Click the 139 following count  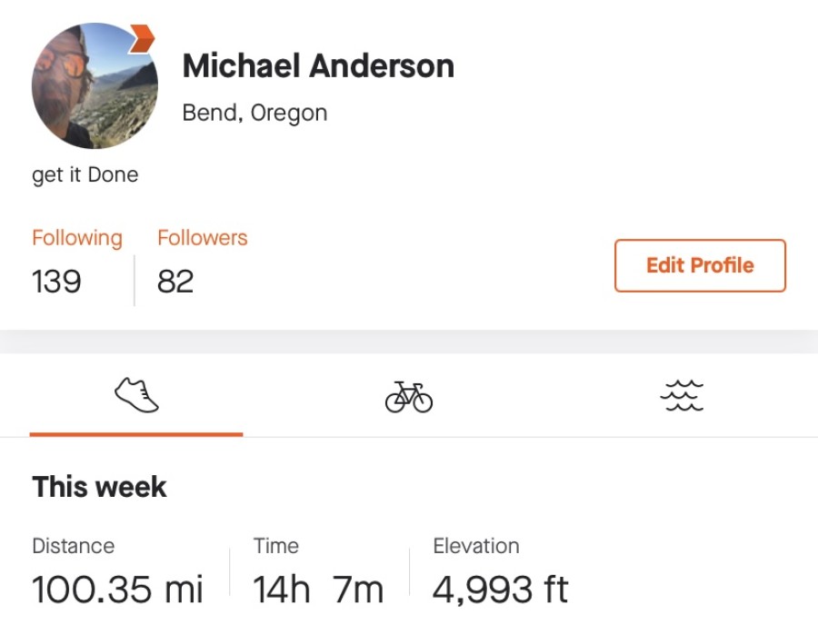(56, 282)
